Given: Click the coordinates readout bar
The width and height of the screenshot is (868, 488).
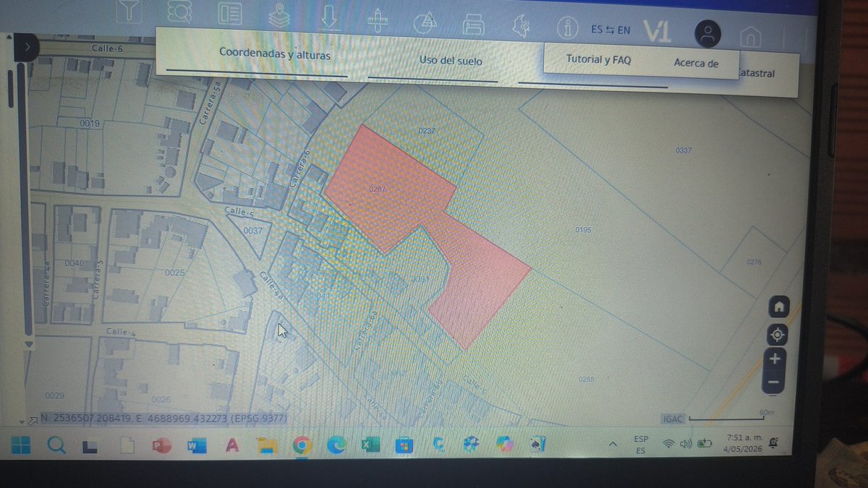Looking at the screenshot, I should click(x=163, y=418).
